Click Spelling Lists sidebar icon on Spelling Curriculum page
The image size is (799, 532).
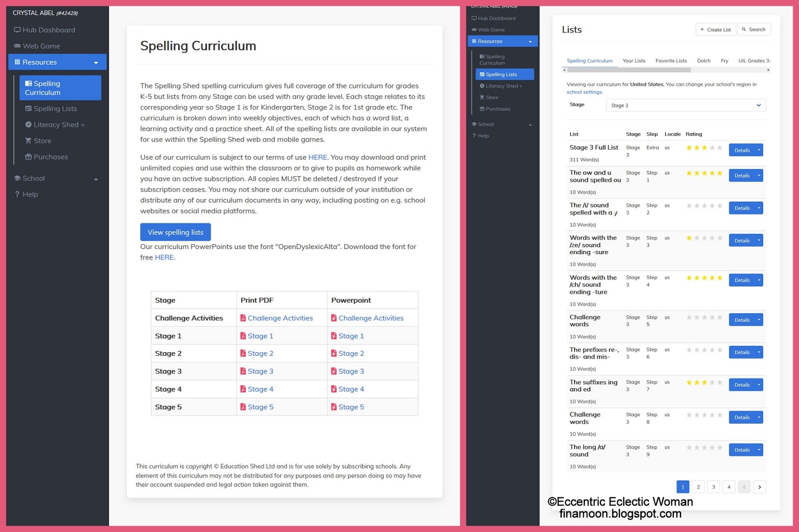(x=28, y=108)
